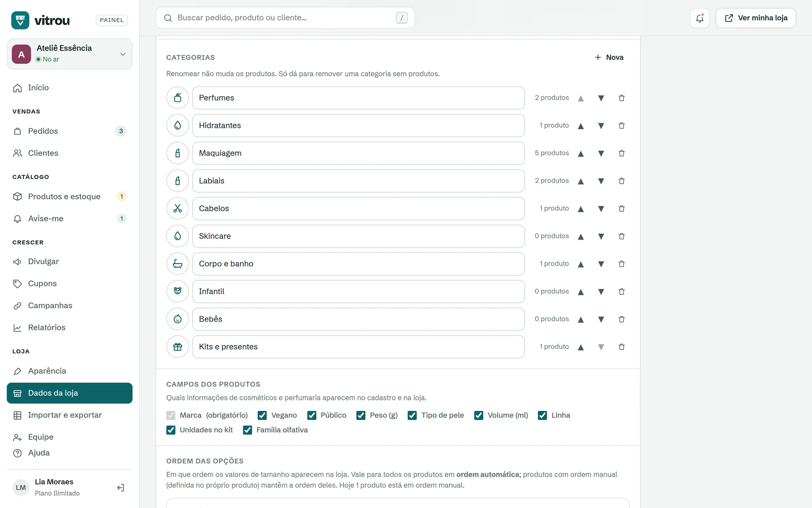The image size is (812, 508).
Task: Delete the Skincare category
Action: pyautogui.click(x=622, y=236)
